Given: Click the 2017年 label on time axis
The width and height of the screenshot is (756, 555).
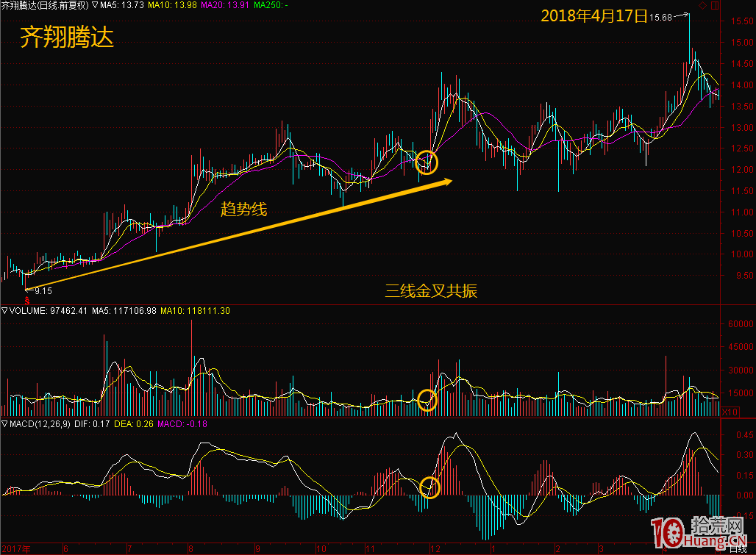Looking at the screenshot, I should tap(16, 548).
